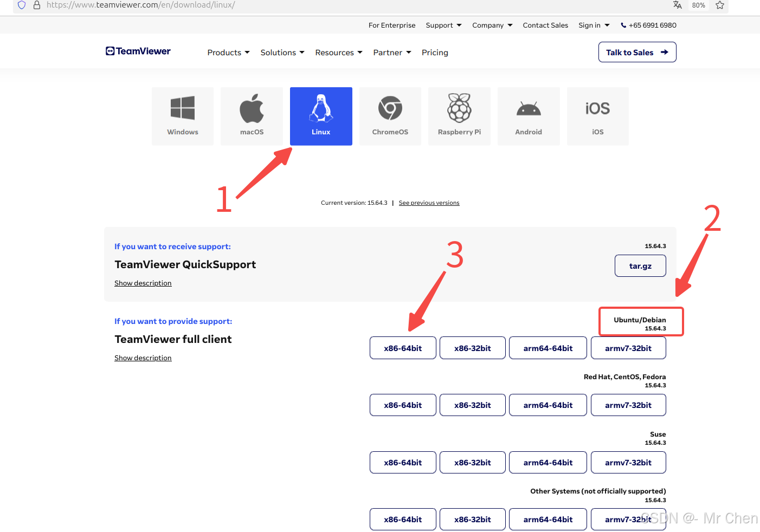Open the Sign in dropdown

594,25
